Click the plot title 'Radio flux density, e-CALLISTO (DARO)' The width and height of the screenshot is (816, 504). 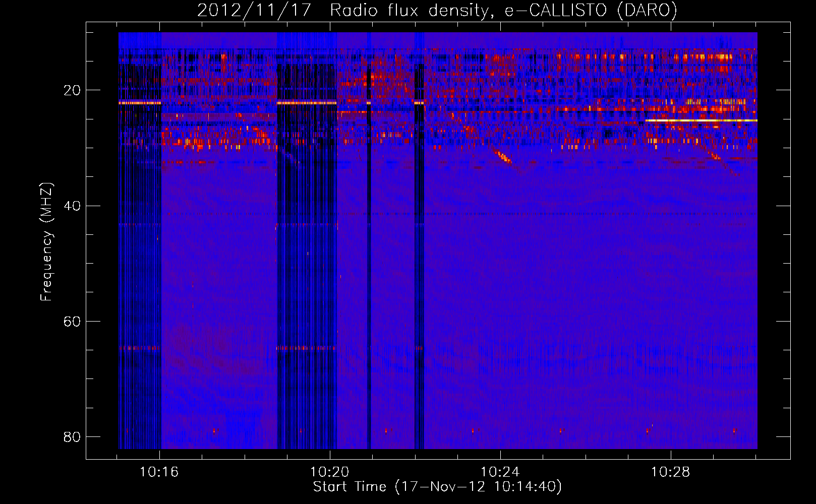(503, 10)
